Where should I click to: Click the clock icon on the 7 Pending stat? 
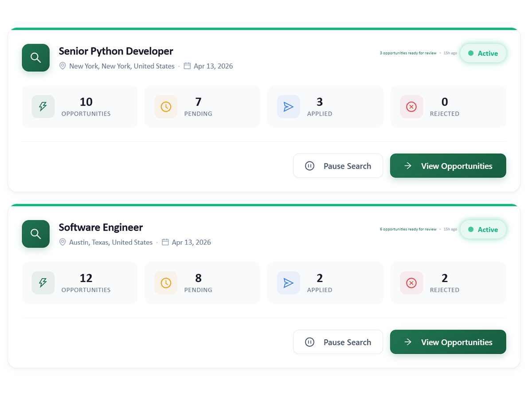tap(166, 106)
